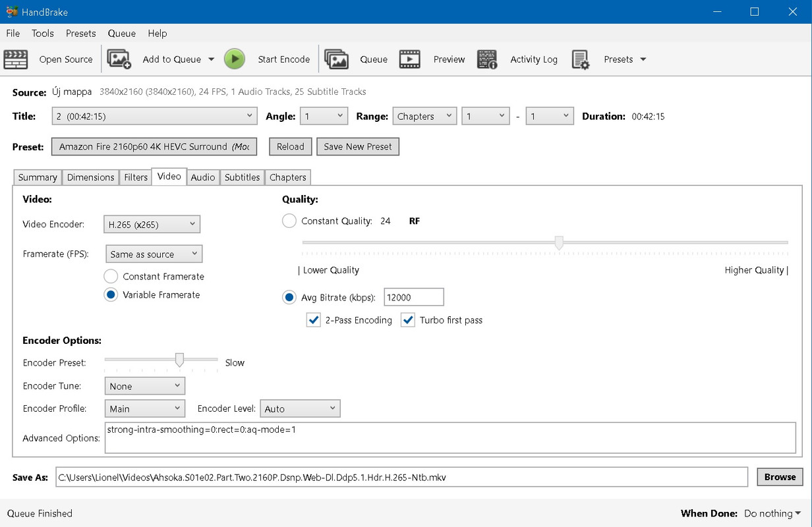Click the Advanced Options text box
The height and width of the screenshot is (527, 812).
[x=450, y=438]
